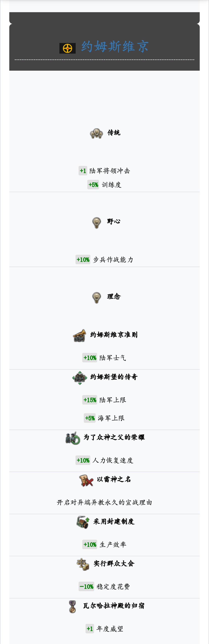The image size is (209, 644).
Task: Click the Jomsvikings yellow cross flag icon
Action: 68,48
